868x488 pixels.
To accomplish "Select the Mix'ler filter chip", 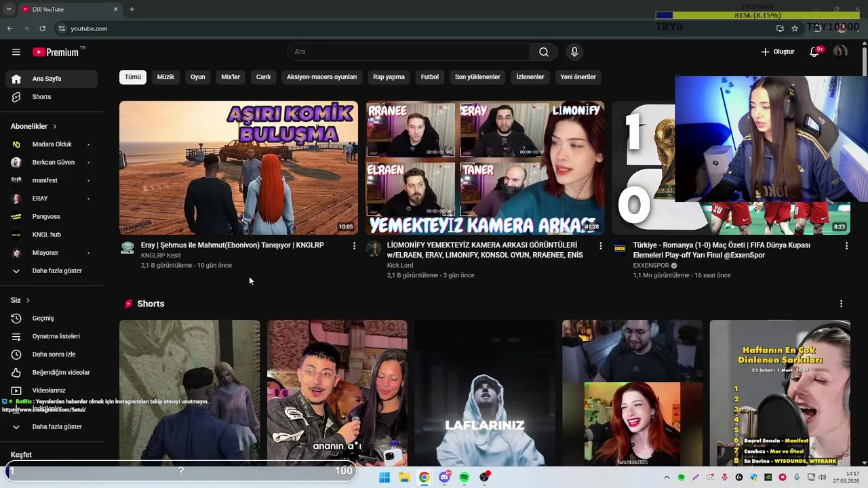I will 231,77.
